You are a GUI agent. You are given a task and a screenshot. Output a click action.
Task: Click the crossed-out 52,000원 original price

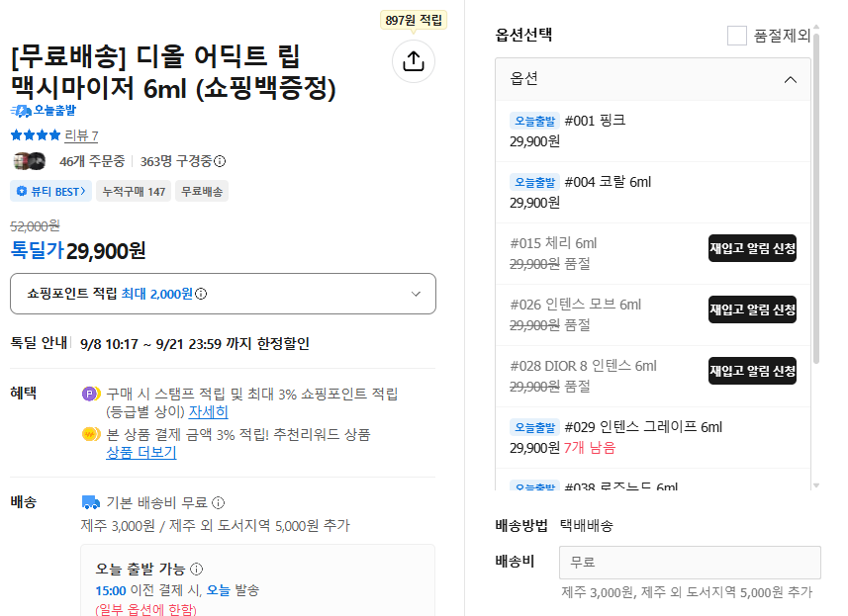click(36, 225)
